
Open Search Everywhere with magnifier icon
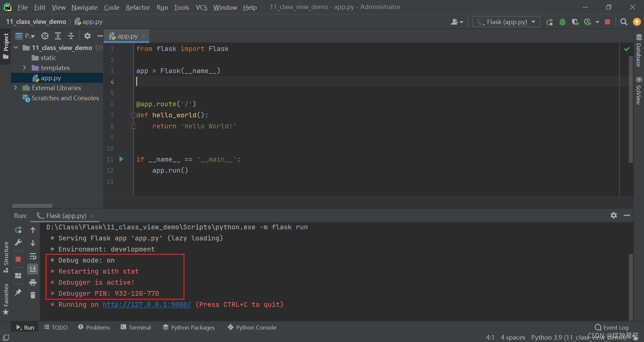[x=624, y=21]
